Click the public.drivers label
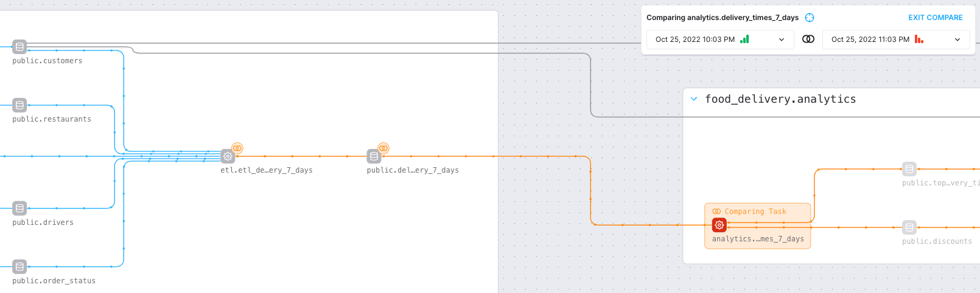This screenshot has width=980, height=293. 43,222
